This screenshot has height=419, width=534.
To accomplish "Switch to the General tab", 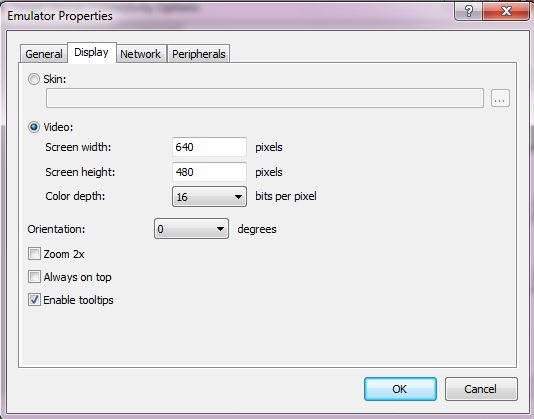I will click(x=44, y=54).
